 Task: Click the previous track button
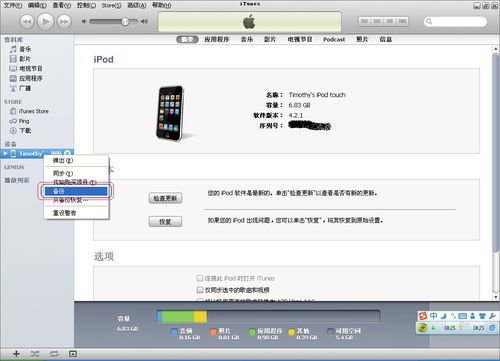pos(27,22)
